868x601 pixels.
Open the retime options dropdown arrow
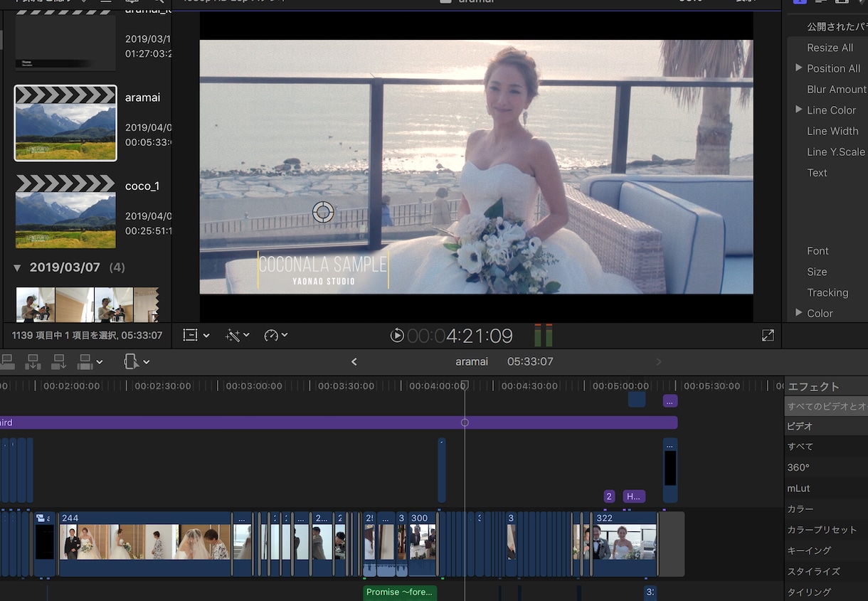tap(285, 335)
